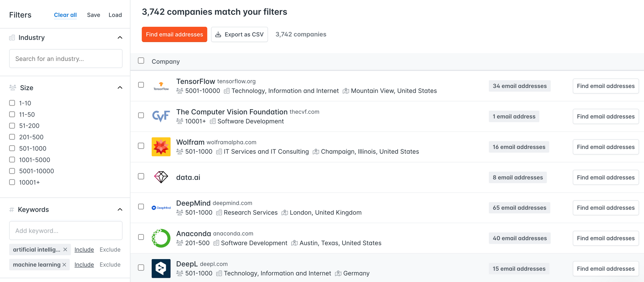
Task: Click the Wolfram red star logo
Action: coord(161,147)
